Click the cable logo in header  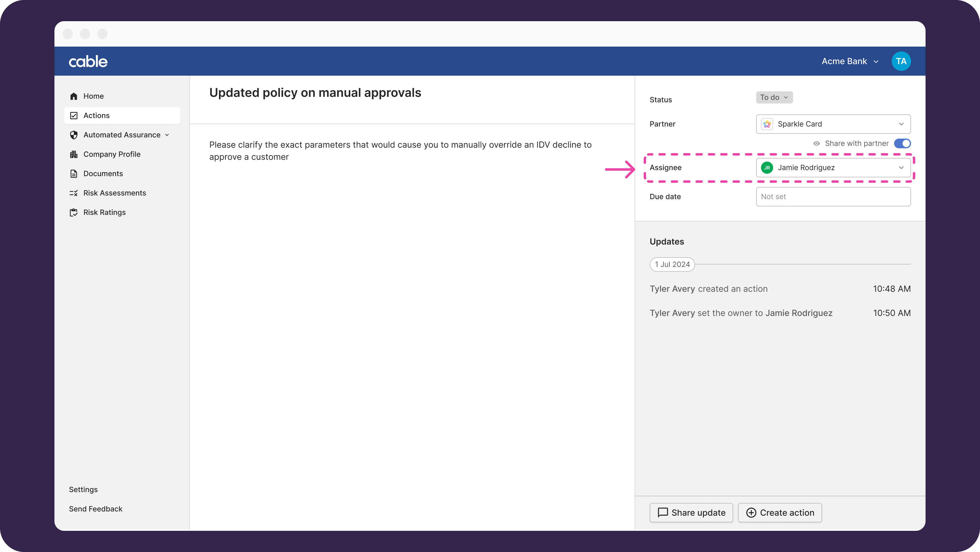click(88, 62)
